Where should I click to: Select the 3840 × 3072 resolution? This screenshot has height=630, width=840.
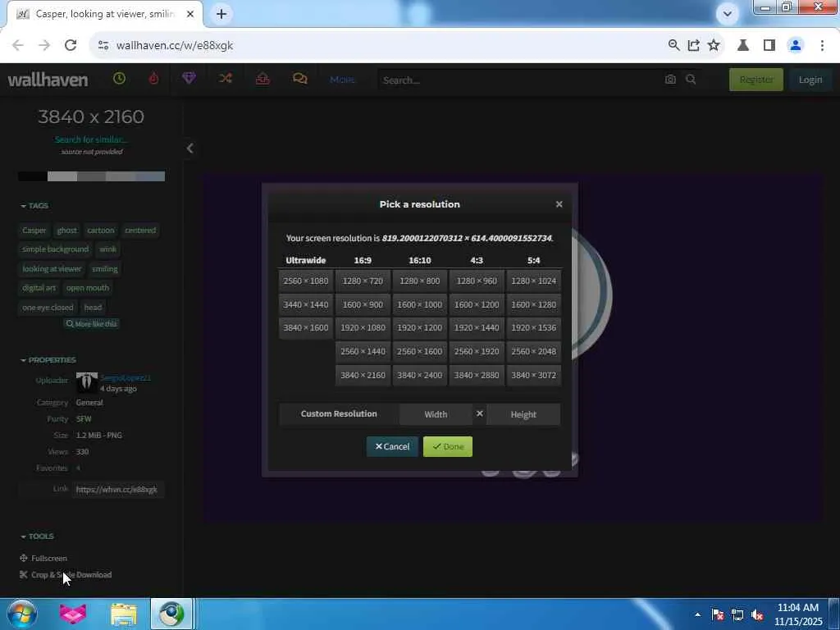point(533,375)
